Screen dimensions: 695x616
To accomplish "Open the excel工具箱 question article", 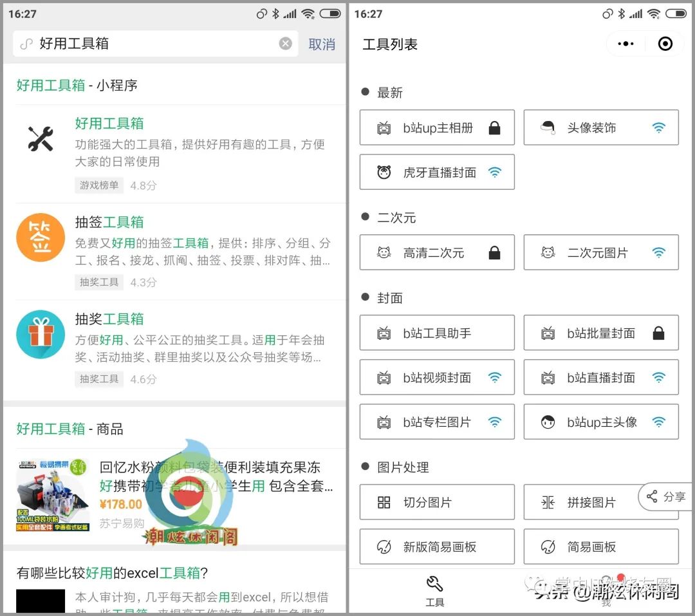I will pyautogui.click(x=112, y=573).
